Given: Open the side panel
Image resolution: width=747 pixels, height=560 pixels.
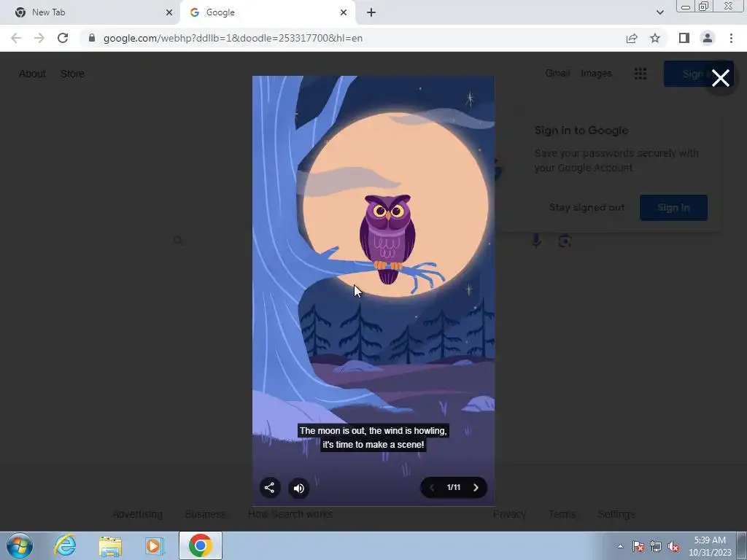Looking at the screenshot, I should tap(684, 38).
